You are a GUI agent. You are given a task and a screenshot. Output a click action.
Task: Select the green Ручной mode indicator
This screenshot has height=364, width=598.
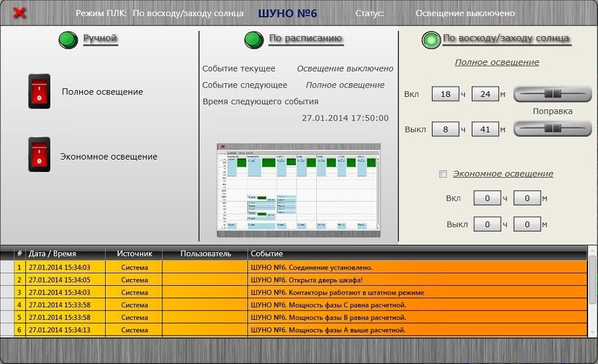[67, 40]
